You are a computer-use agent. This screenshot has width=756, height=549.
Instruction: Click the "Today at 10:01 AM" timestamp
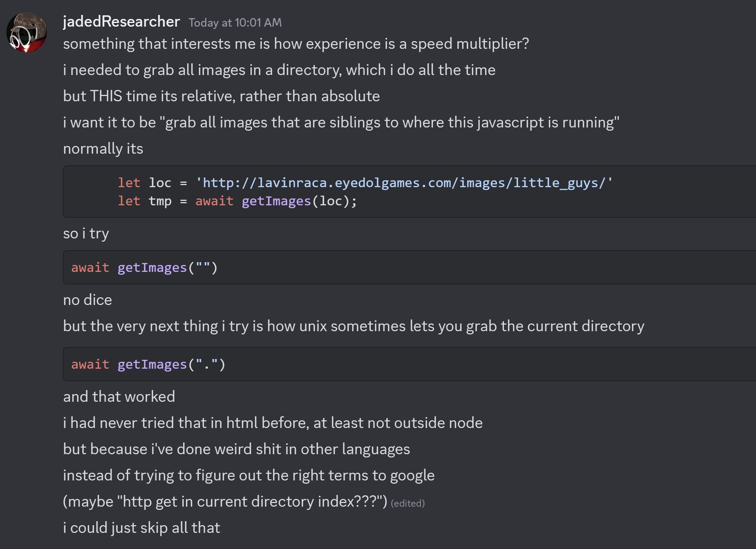click(x=235, y=23)
